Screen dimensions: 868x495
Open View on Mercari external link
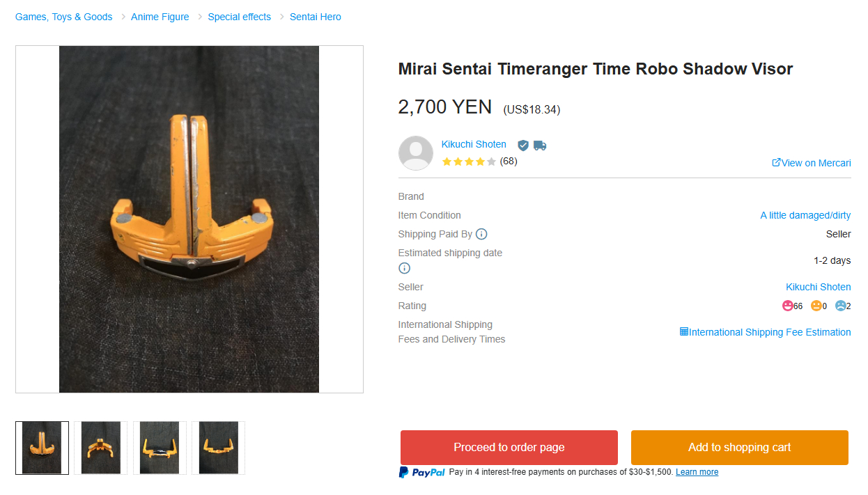click(812, 163)
